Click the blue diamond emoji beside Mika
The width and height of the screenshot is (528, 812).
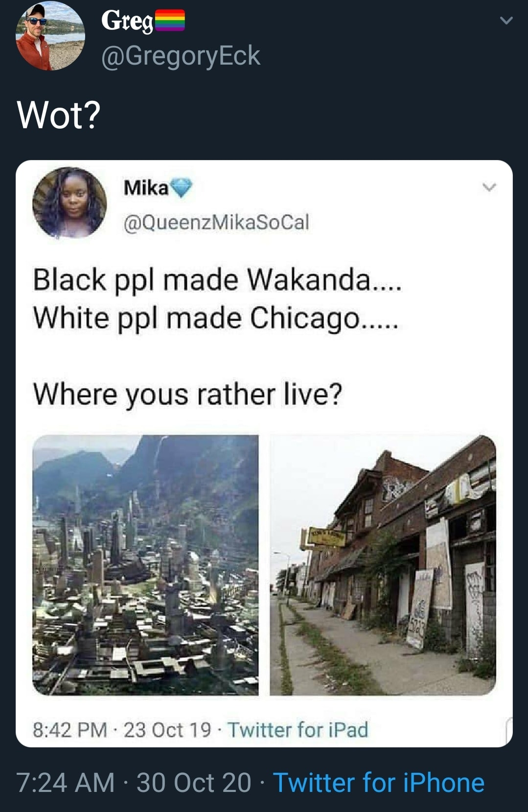pyautogui.click(x=182, y=188)
